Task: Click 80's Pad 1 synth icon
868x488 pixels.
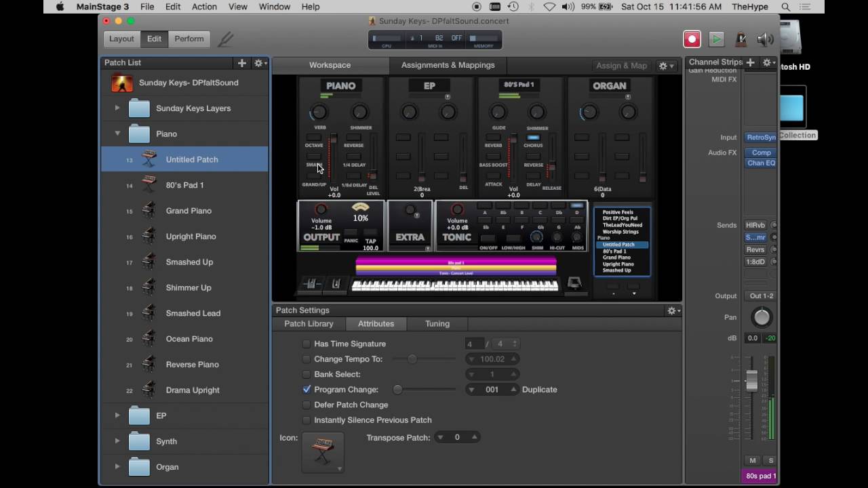Action: [x=149, y=185]
